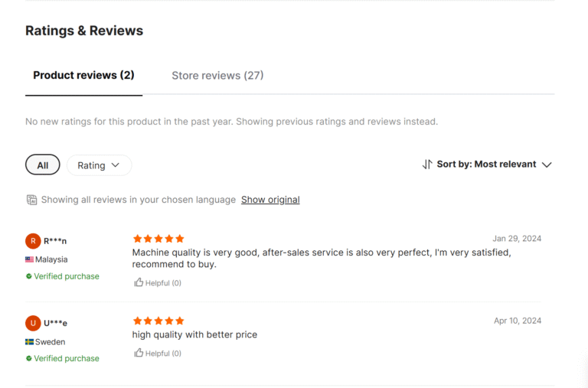Click the Show original link
The width and height of the screenshot is (588, 388).
270,200
